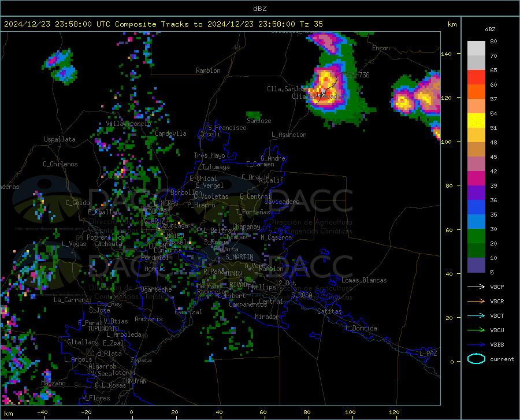The image size is (520, 420).
Task: Click the Ugarteche label
Action: click(156, 289)
